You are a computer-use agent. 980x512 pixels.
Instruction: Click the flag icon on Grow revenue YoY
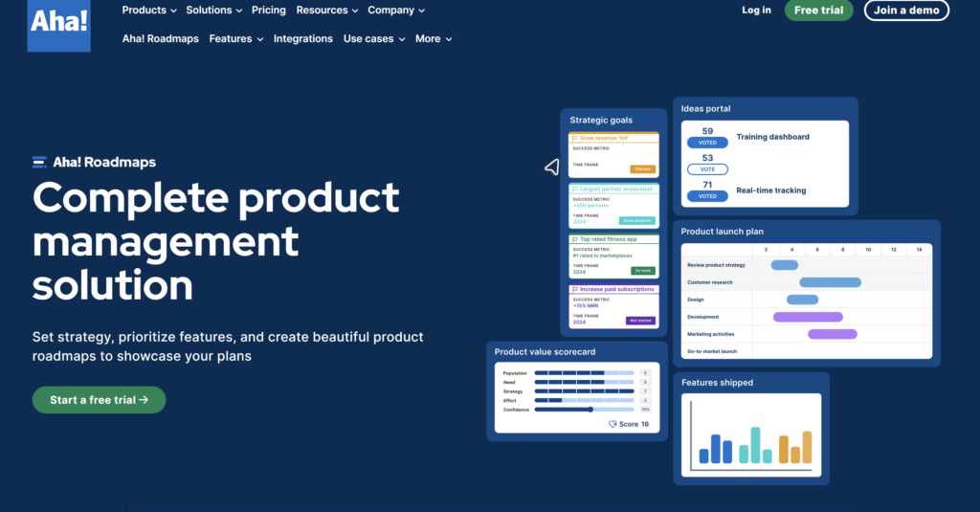[x=574, y=138]
